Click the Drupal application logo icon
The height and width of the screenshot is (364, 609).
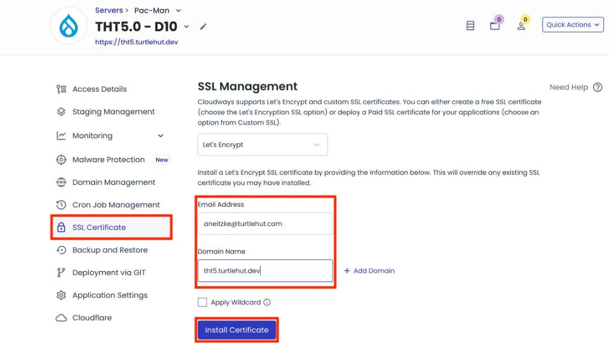68,26
